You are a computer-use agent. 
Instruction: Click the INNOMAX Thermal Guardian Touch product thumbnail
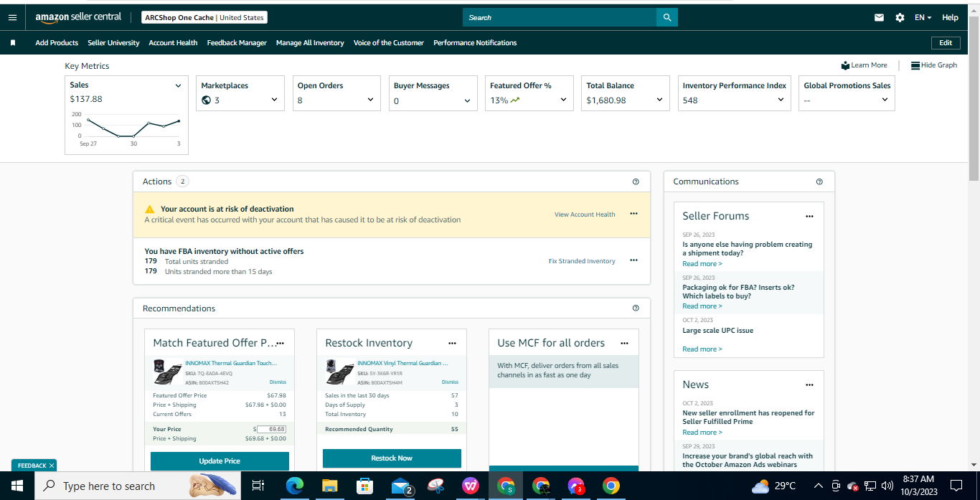point(168,372)
